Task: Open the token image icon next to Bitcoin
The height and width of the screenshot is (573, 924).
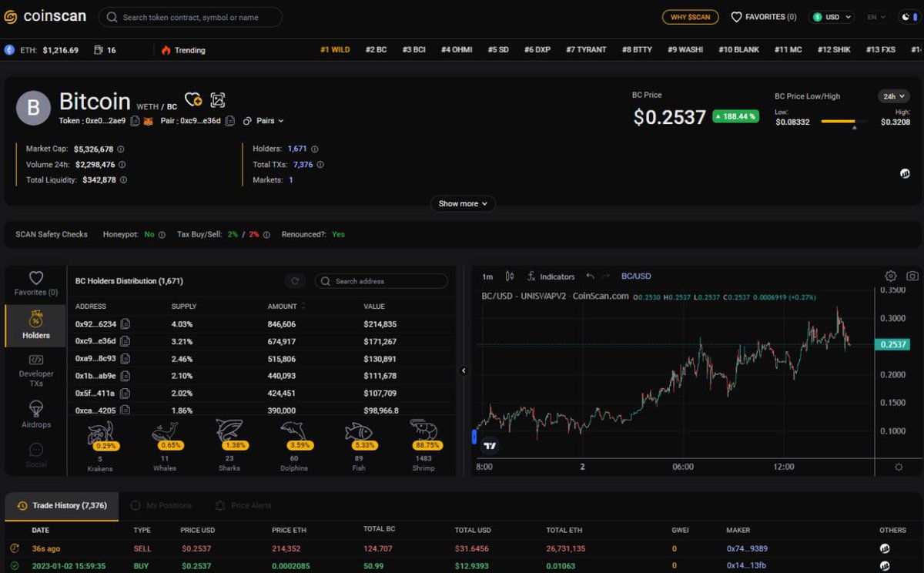Action: (218, 100)
